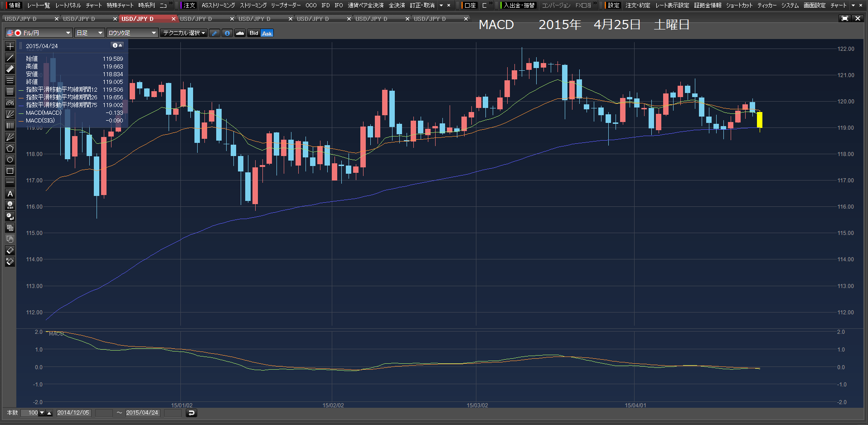Click the reset date range arrow button
This screenshot has height=425, width=868.
tap(191, 413)
